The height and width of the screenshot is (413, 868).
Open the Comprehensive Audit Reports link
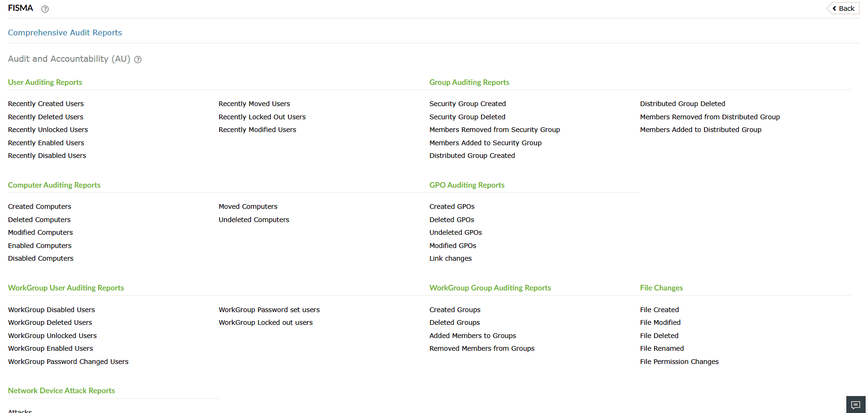(65, 33)
